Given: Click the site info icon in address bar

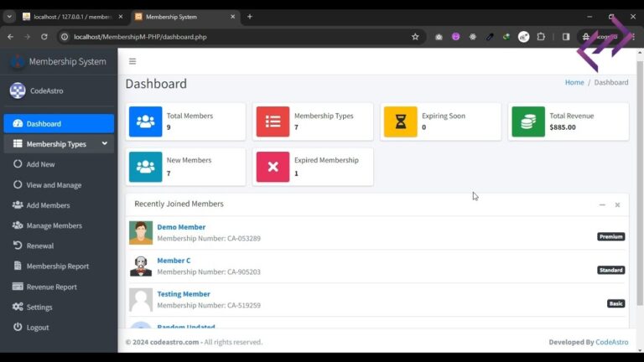Looking at the screenshot, I should point(65,37).
